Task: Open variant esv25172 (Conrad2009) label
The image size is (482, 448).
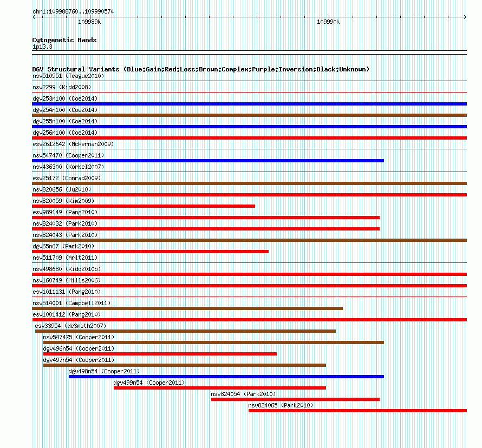Action: [67, 178]
